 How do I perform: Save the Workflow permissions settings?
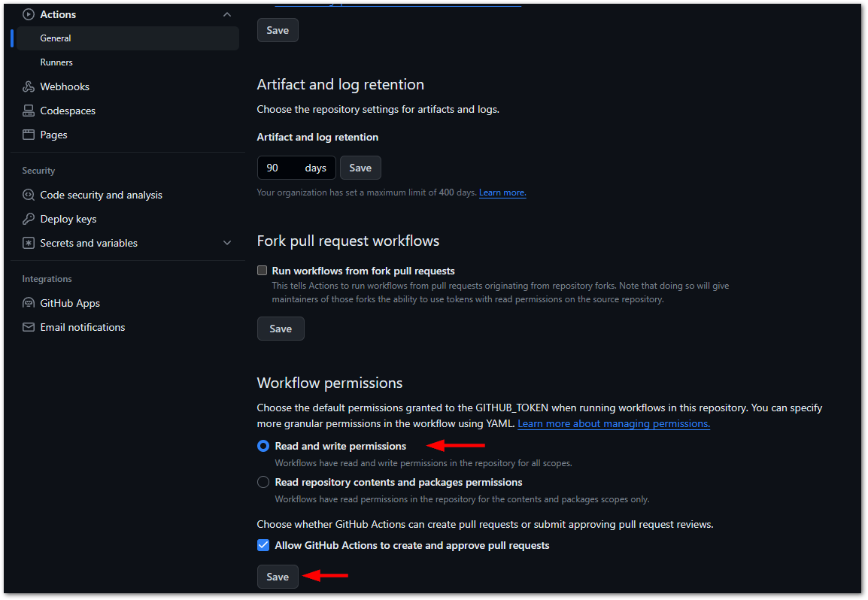[x=277, y=576]
